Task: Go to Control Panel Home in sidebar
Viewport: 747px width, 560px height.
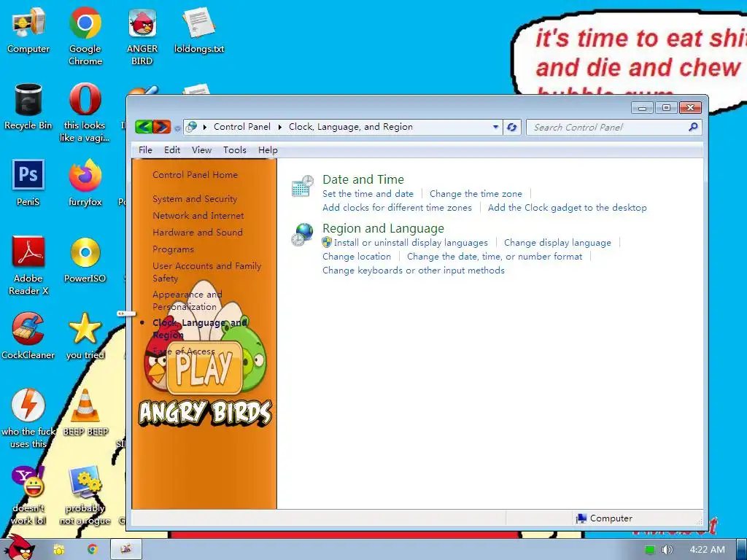Action: 195,175
